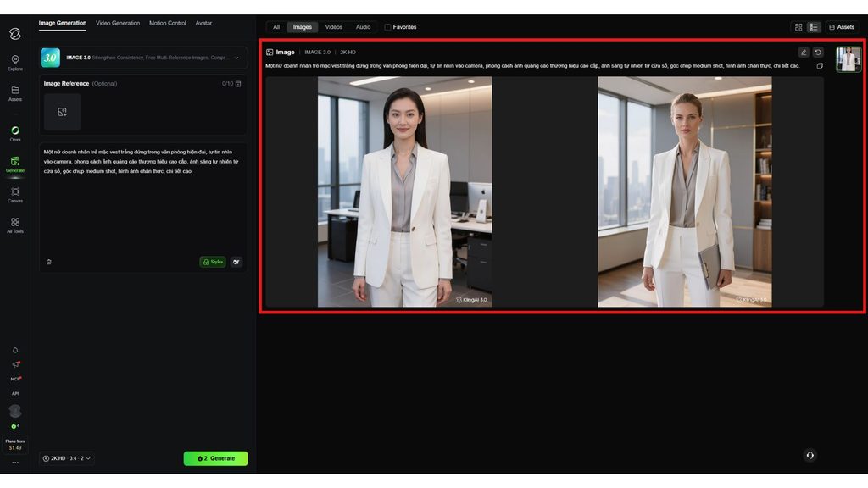Switch to grid view layout
Viewport: 868px width, 488px height.
[798, 27]
